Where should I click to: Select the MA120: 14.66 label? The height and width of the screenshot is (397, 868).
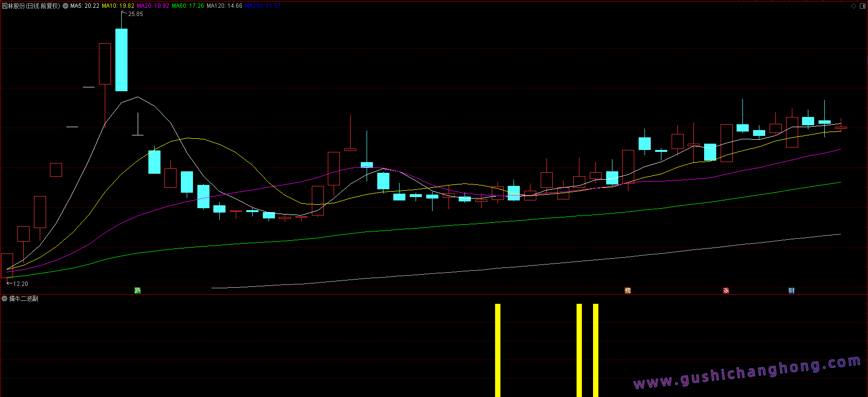tap(224, 6)
